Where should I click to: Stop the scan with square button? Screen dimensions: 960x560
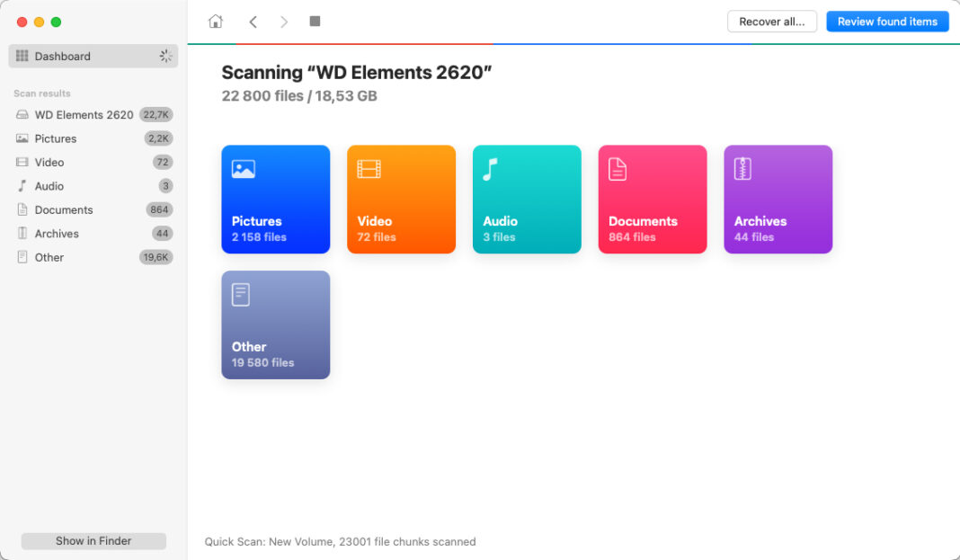tap(315, 21)
